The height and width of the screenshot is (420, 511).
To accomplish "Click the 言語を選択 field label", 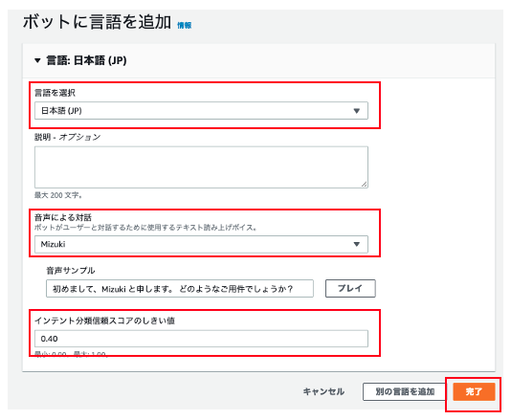I will coord(55,93).
